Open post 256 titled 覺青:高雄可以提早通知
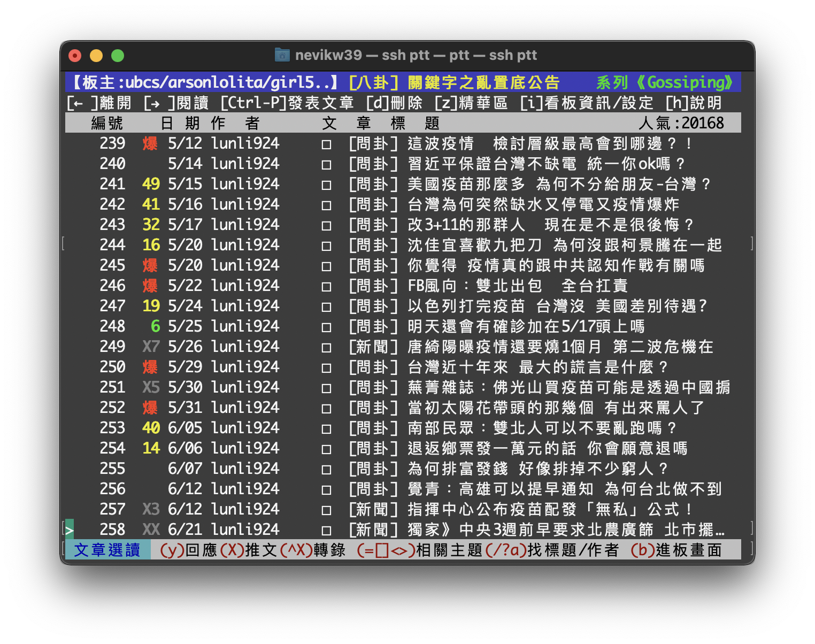This screenshot has width=815, height=644. [403, 489]
